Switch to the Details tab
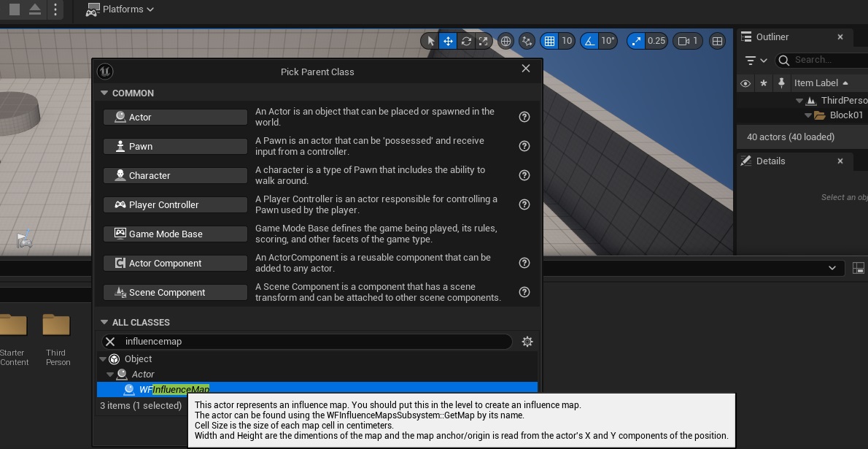Viewport: 868px width, 449px height. (770, 161)
